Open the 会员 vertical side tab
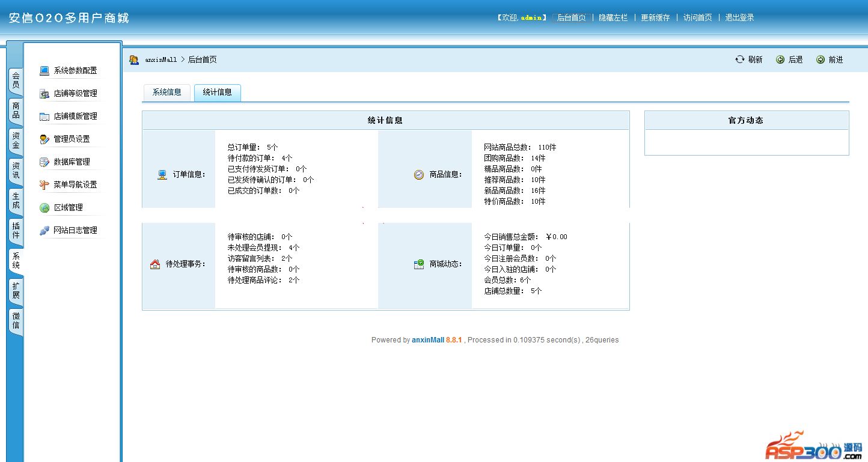Image resolution: width=868 pixels, height=462 pixels. point(16,81)
